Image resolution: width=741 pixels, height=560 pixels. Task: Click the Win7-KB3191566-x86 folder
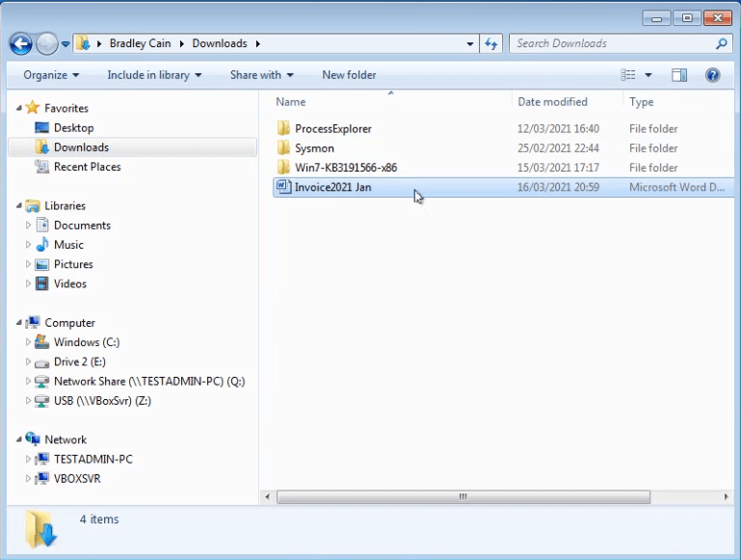click(x=345, y=168)
